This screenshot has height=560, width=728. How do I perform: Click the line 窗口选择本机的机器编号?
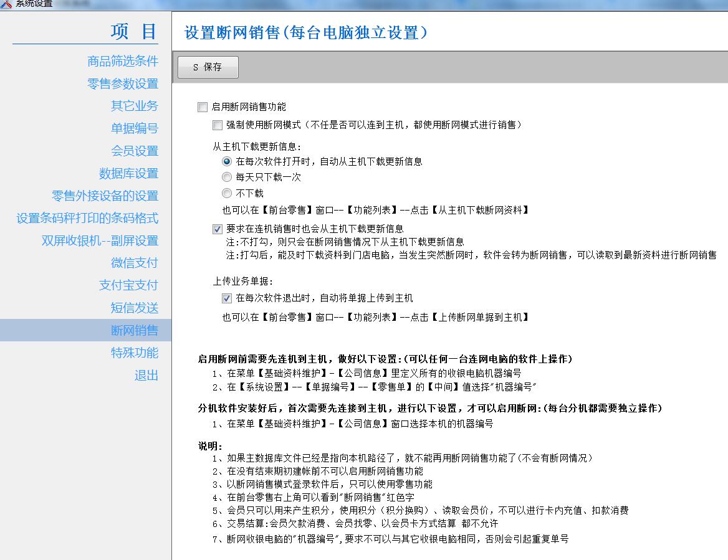(x=353, y=424)
